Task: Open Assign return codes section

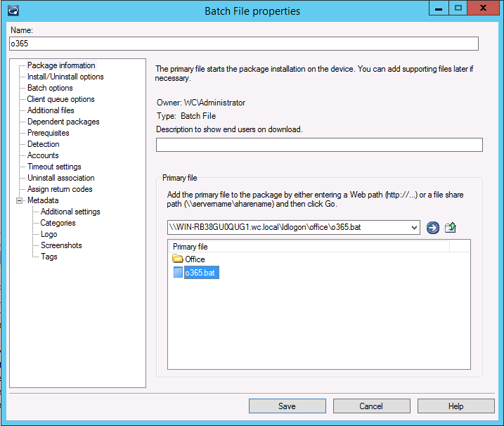Action: point(60,189)
